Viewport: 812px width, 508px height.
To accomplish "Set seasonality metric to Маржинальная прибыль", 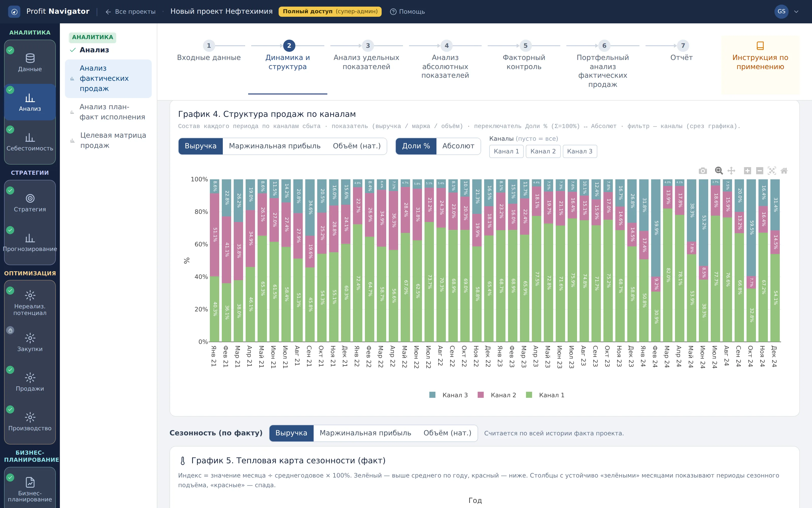I will 365,433.
